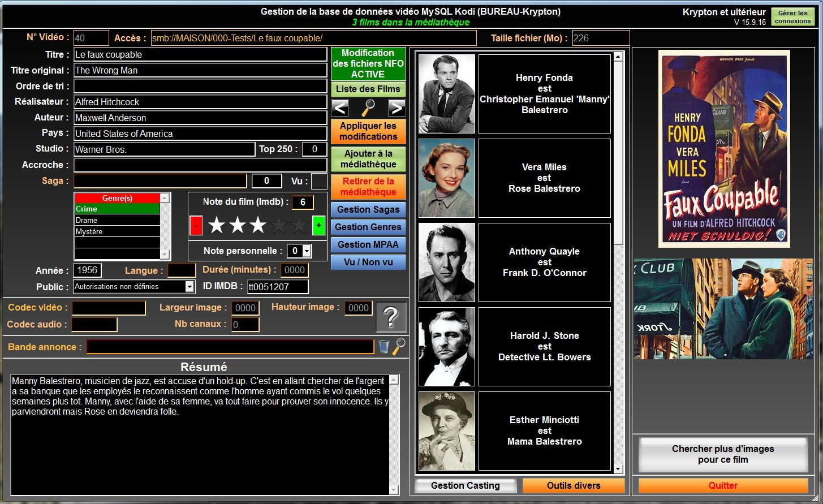
Task: Click the Top 250 field
Action: coord(314,149)
